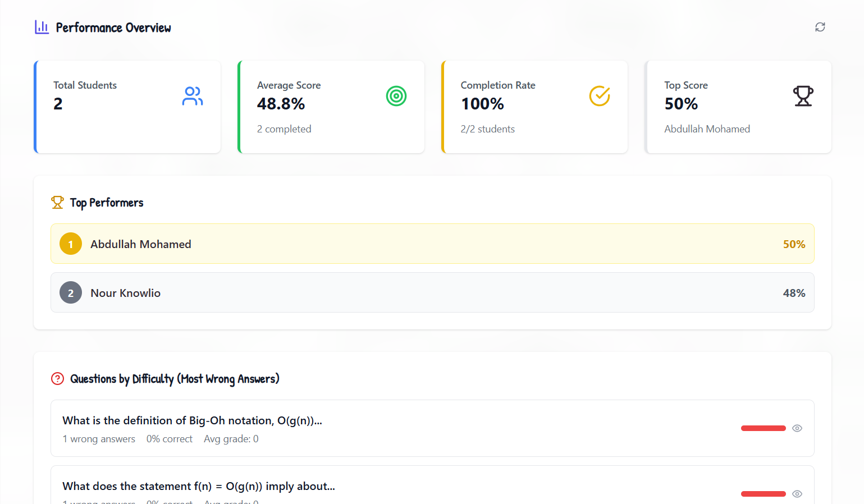Click the gold rank 1 badge
The width and height of the screenshot is (864, 504).
pyautogui.click(x=71, y=244)
